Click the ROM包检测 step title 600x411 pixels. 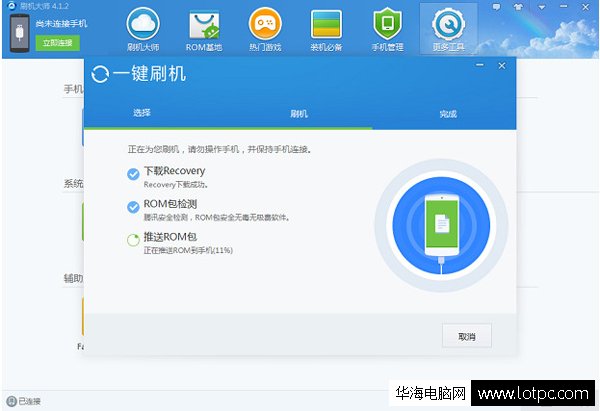pos(170,204)
